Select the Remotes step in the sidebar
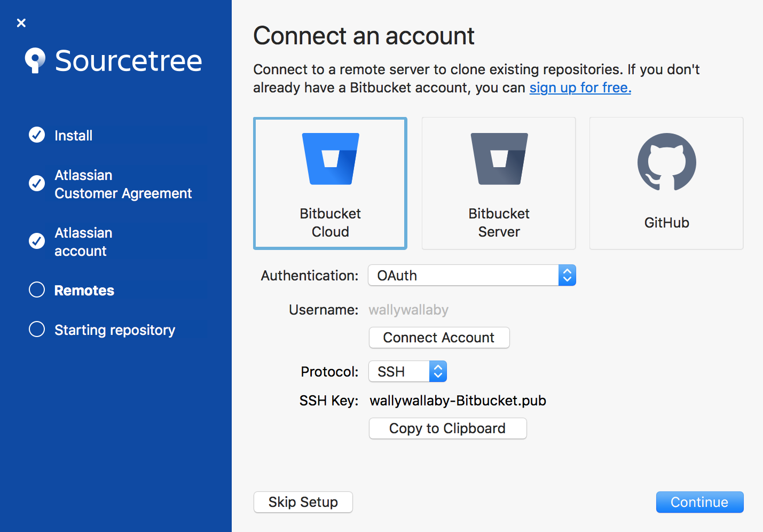 click(x=84, y=290)
